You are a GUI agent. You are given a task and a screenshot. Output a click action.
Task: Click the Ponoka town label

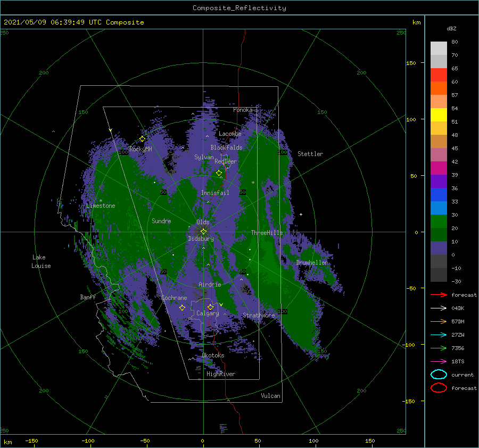tap(243, 110)
